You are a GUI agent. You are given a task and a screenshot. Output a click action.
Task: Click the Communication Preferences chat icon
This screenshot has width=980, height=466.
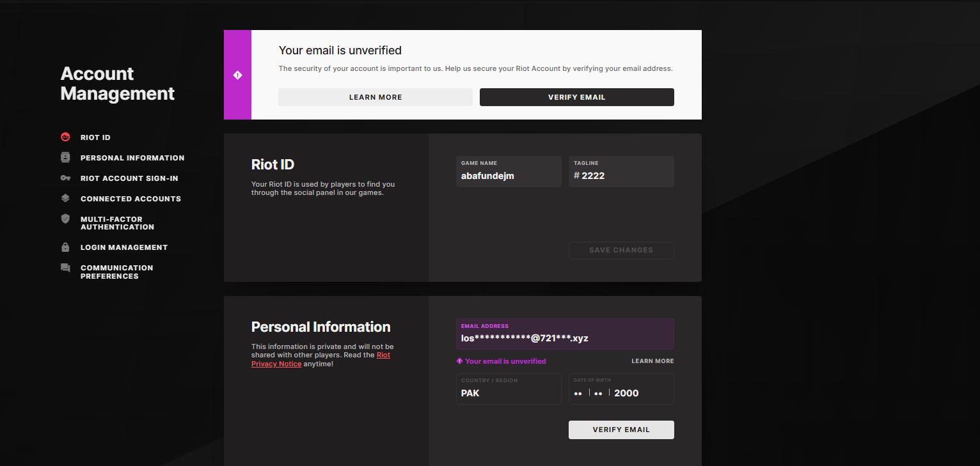(65, 268)
